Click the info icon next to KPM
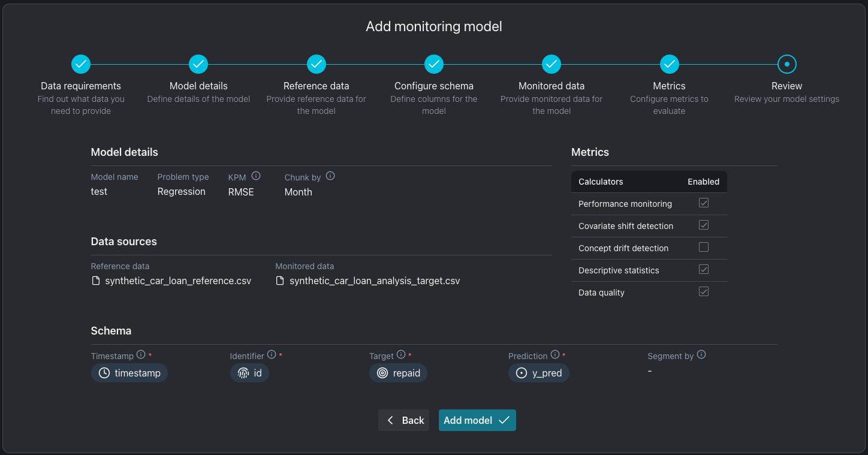 pos(256,176)
